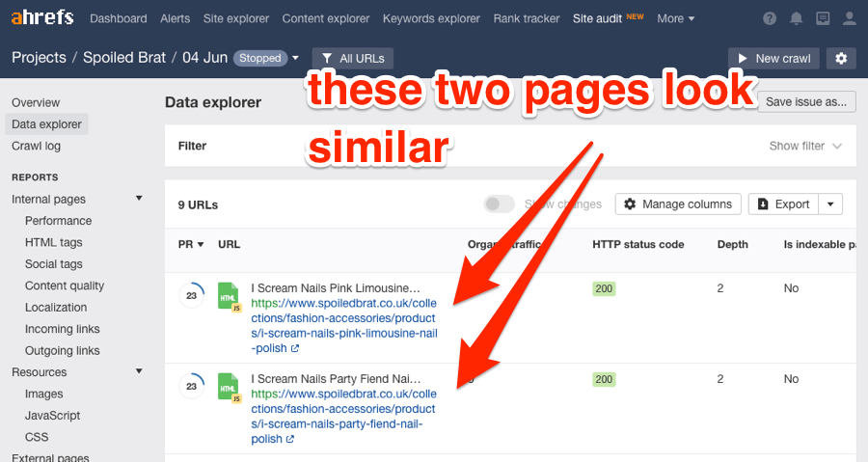This screenshot has height=462, width=868.
Task: Open Crawl log in sidebar
Action: 36,146
